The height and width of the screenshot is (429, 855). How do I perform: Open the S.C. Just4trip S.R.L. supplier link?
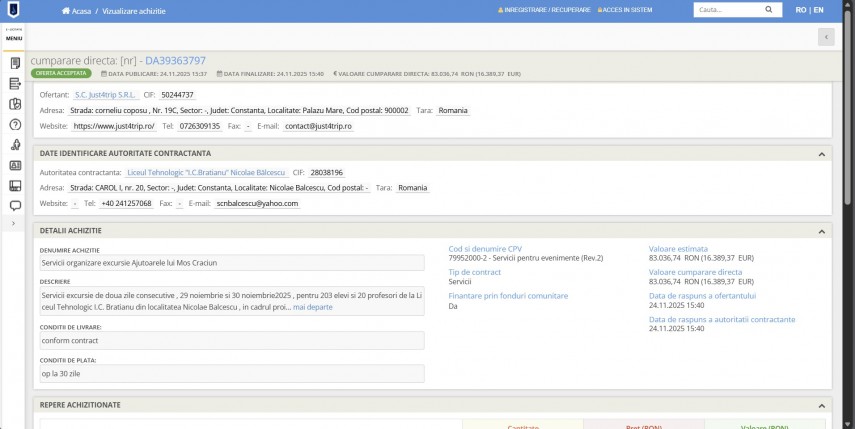coord(103,95)
